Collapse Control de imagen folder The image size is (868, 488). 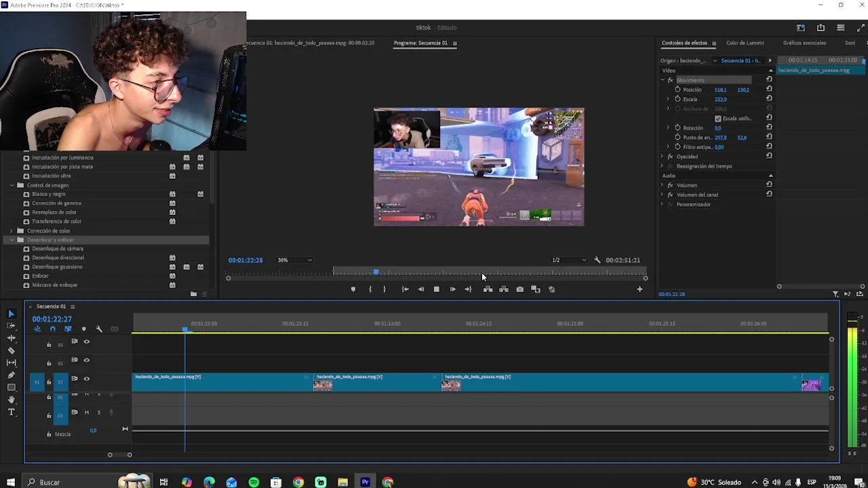[x=12, y=185]
